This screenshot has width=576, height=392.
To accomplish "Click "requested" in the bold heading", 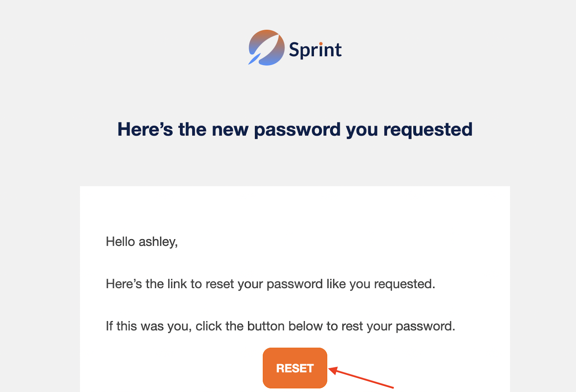I will click(x=428, y=129).
